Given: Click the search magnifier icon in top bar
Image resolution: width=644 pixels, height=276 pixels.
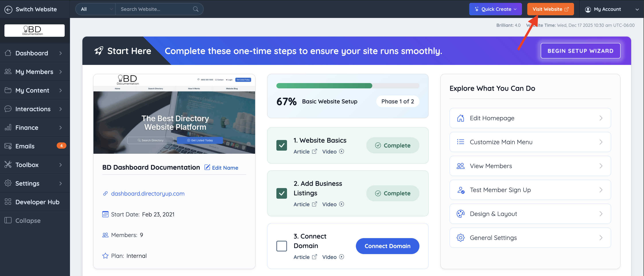Looking at the screenshot, I should (x=196, y=9).
